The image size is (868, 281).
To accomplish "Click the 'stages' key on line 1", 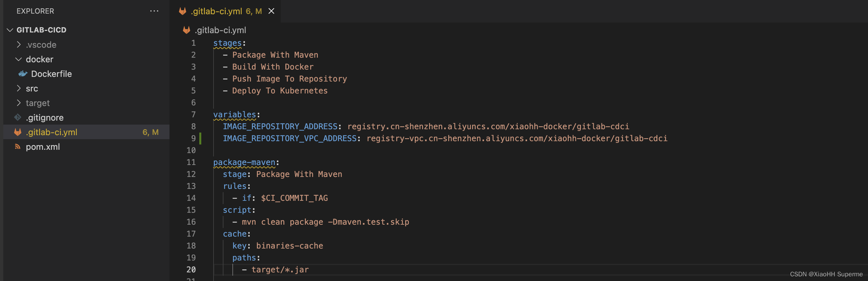I will pos(227,43).
